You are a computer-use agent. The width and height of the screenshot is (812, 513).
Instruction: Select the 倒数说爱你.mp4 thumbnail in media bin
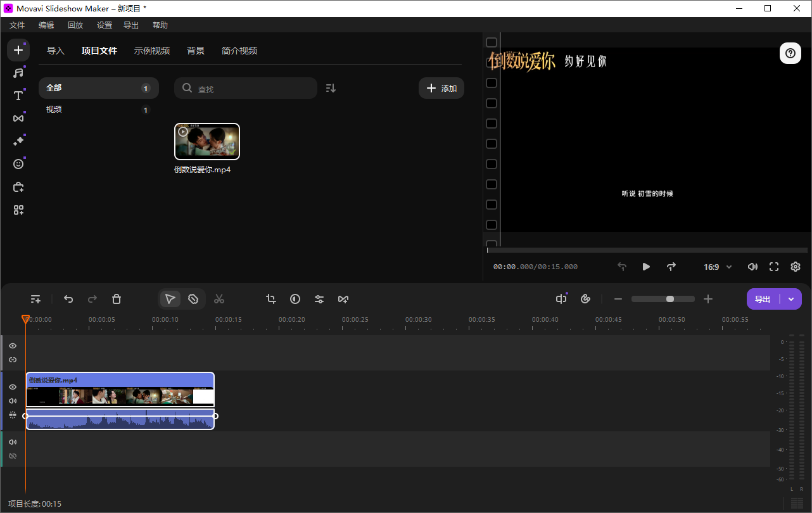point(207,141)
